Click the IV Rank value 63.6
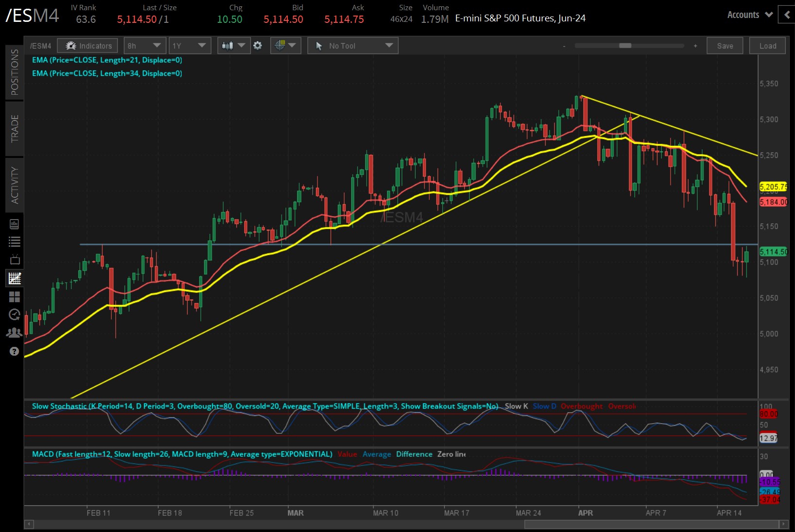Screen dimensions: 795x532 (x=86, y=19)
